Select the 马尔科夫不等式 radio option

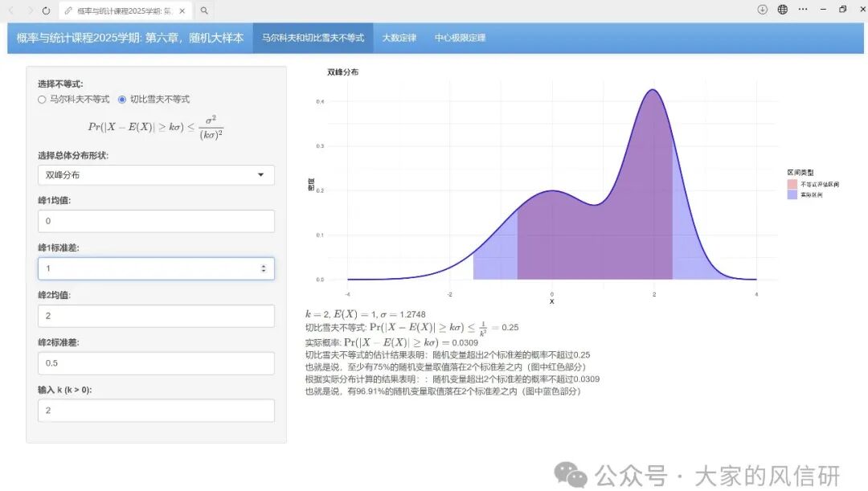pyautogui.click(x=41, y=99)
